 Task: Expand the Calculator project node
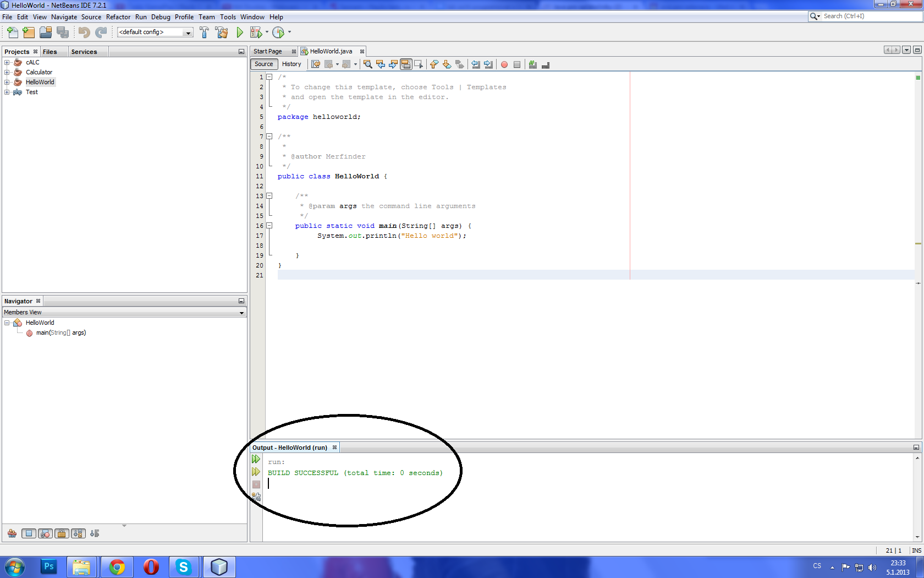pos(7,73)
